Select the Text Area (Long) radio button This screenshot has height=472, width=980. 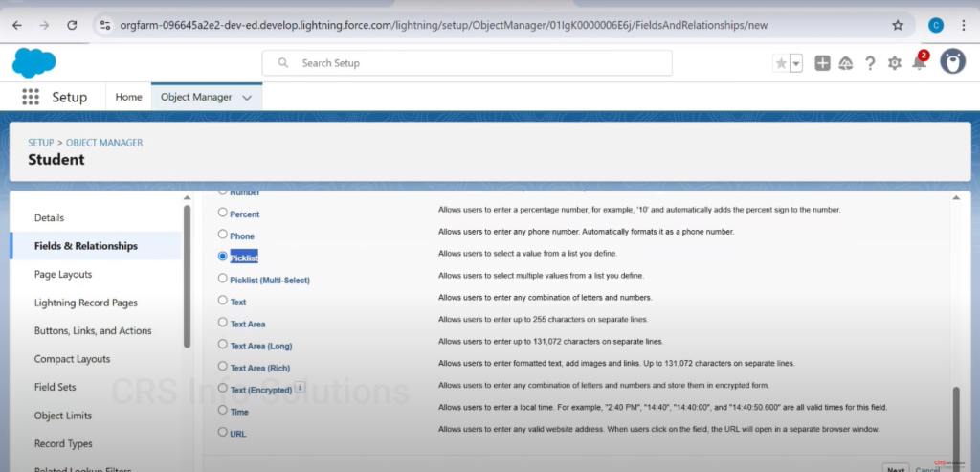tap(222, 344)
